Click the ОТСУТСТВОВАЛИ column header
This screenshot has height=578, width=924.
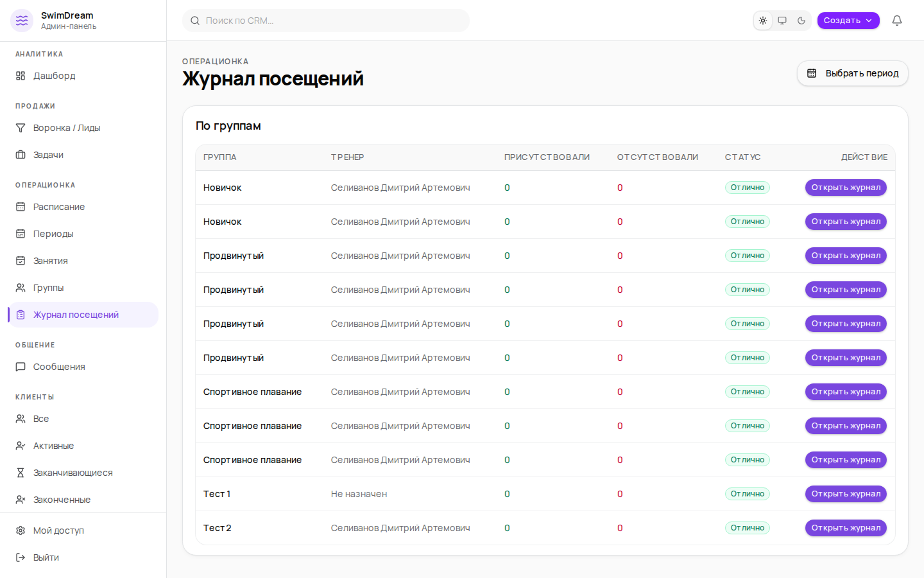point(658,157)
